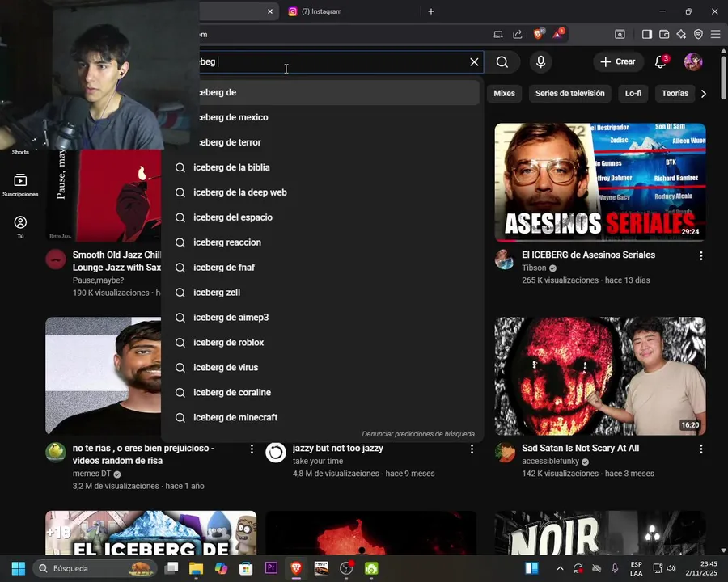This screenshot has height=582, width=728.
Task: Open the notifications bell
Action: pyautogui.click(x=661, y=61)
